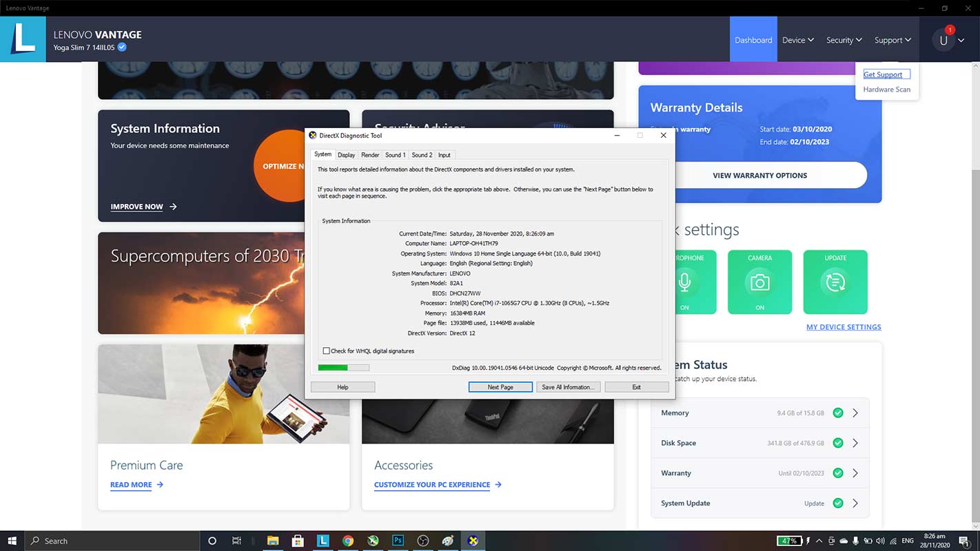Open Google Chrome from taskbar
The width and height of the screenshot is (980, 551).
(348, 541)
